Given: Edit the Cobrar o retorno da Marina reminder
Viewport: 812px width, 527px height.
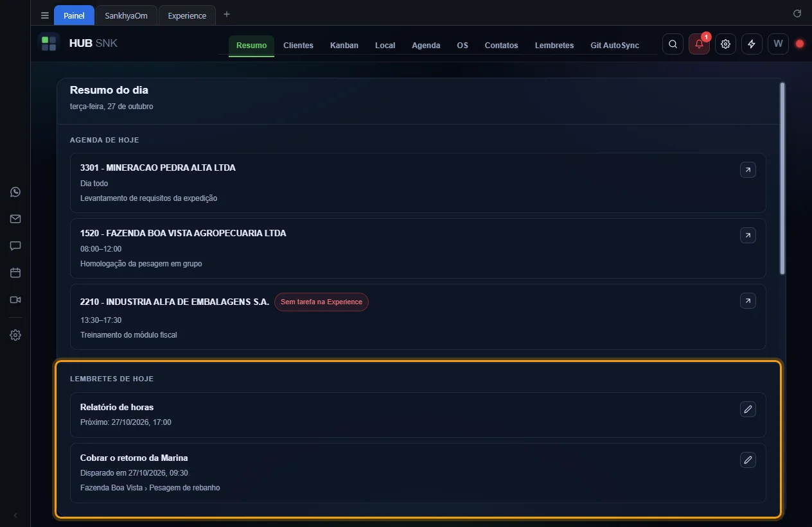Looking at the screenshot, I should (748, 460).
